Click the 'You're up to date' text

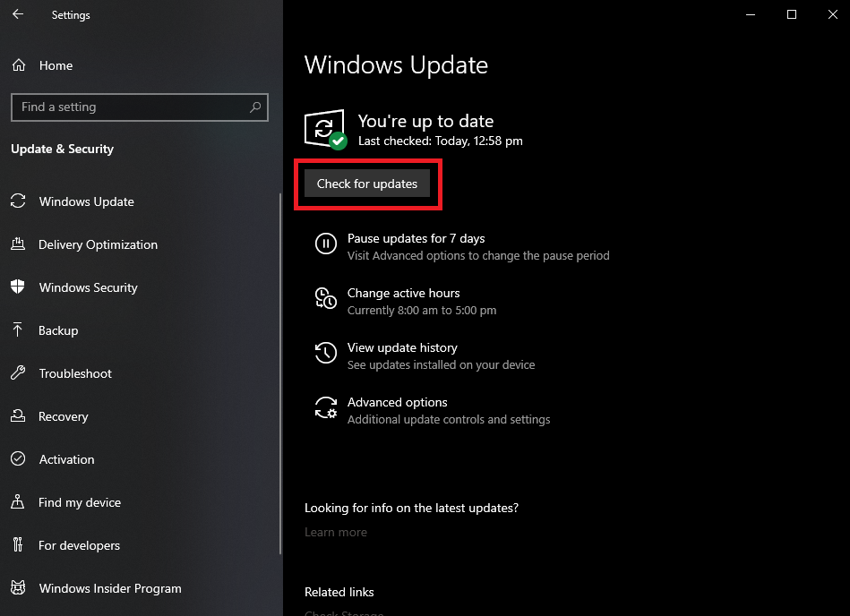tap(425, 121)
